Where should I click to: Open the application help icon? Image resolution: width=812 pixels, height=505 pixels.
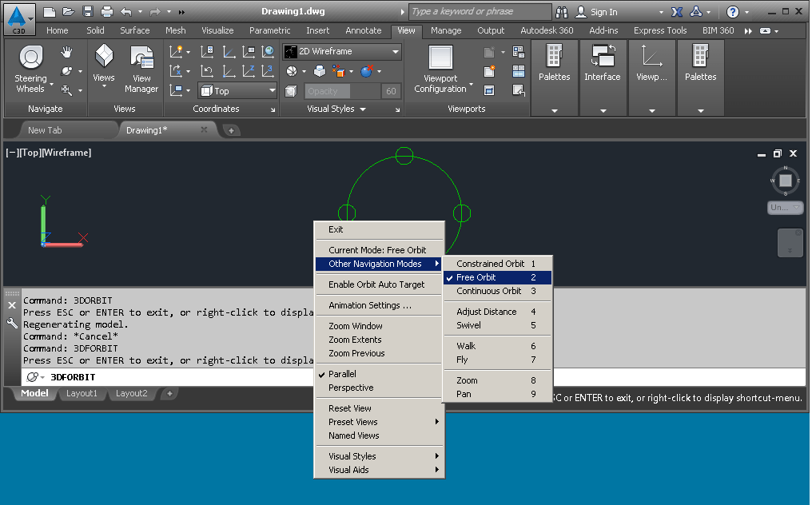coord(733,12)
